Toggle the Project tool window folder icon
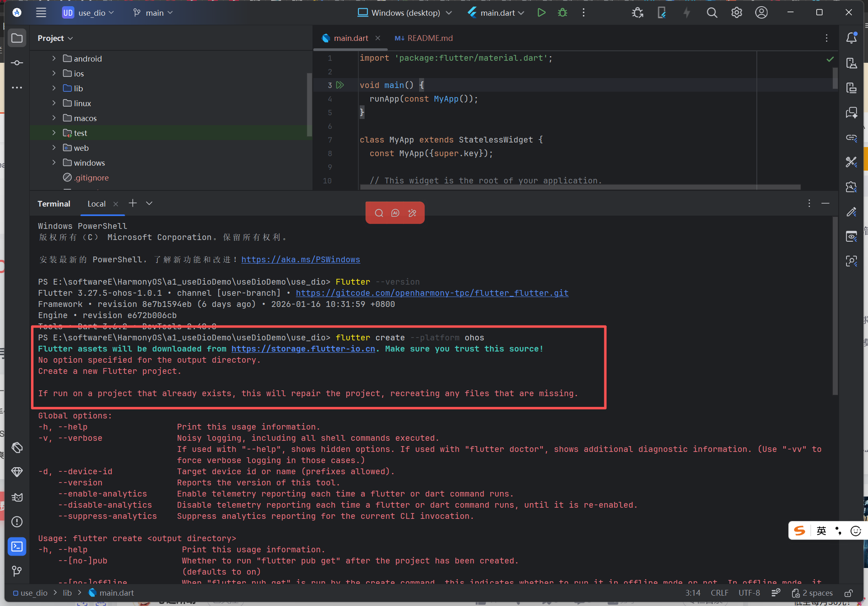The width and height of the screenshot is (868, 606). pos(17,38)
